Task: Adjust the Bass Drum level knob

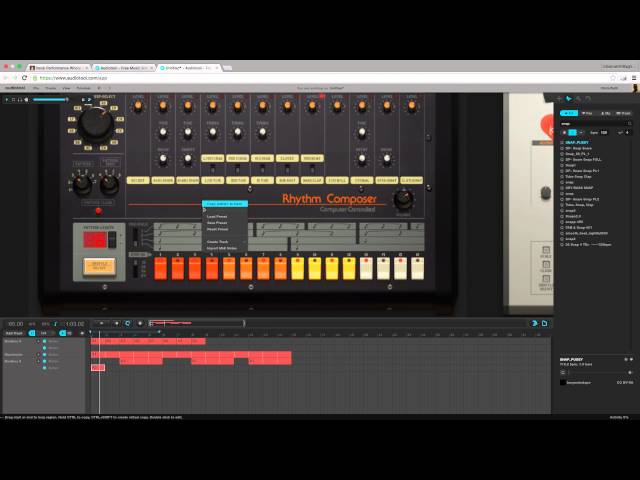Action: tap(163, 106)
